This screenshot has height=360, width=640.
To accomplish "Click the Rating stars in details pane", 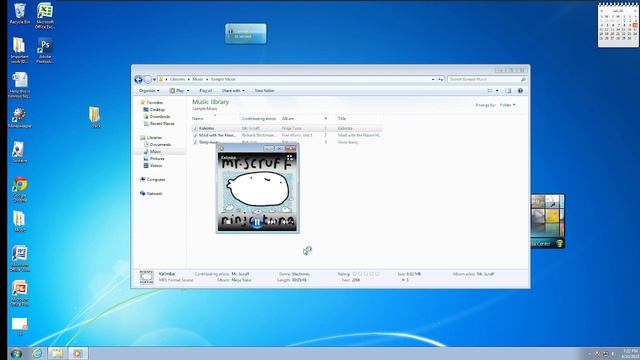I will [366, 274].
